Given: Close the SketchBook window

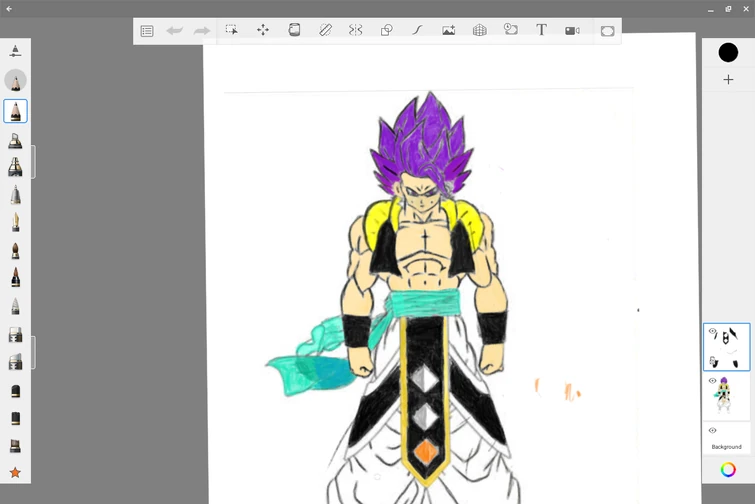Looking at the screenshot, I should (746, 9).
